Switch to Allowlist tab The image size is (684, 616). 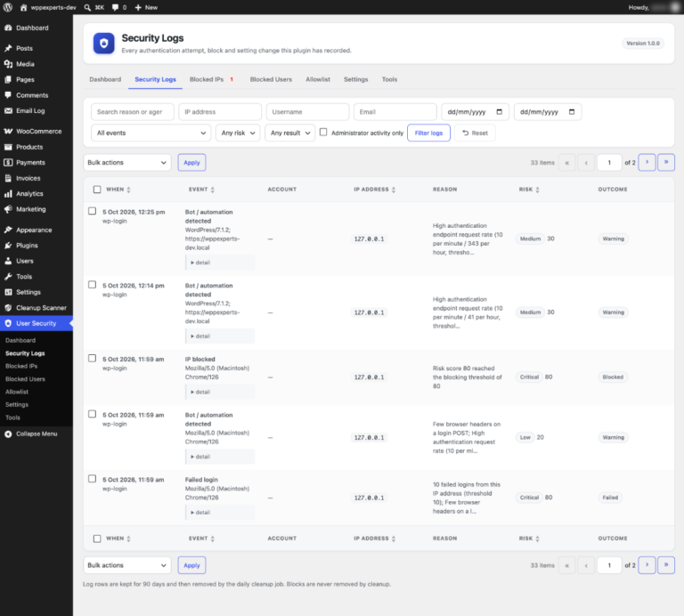click(318, 79)
